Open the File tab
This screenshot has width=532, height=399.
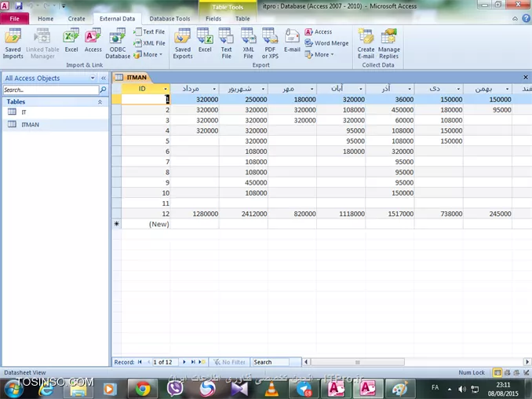pos(14,18)
